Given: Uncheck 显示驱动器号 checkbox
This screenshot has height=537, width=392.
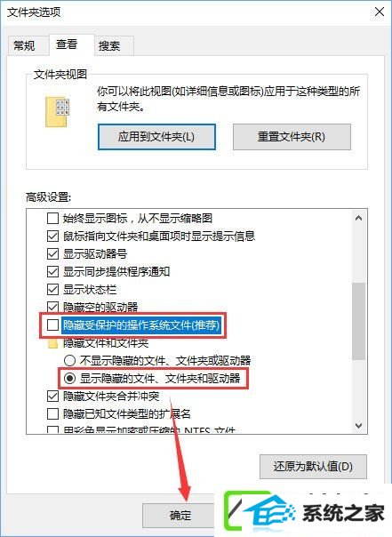Looking at the screenshot, I should 52,253.
